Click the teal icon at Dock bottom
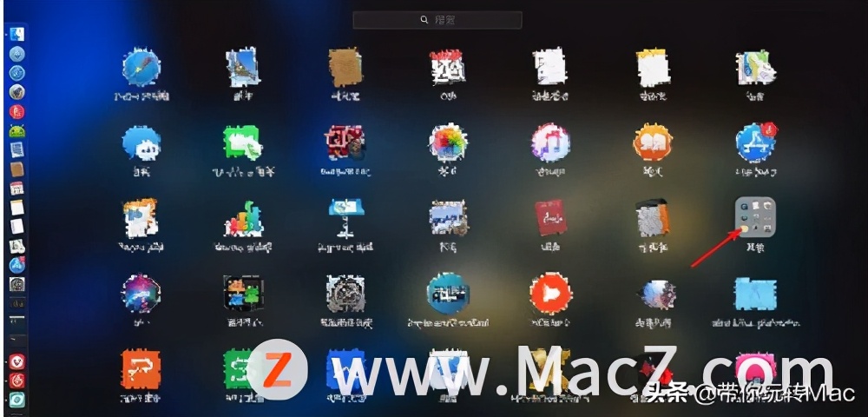This screenshot has width=868, height=417. pos(17,399)
